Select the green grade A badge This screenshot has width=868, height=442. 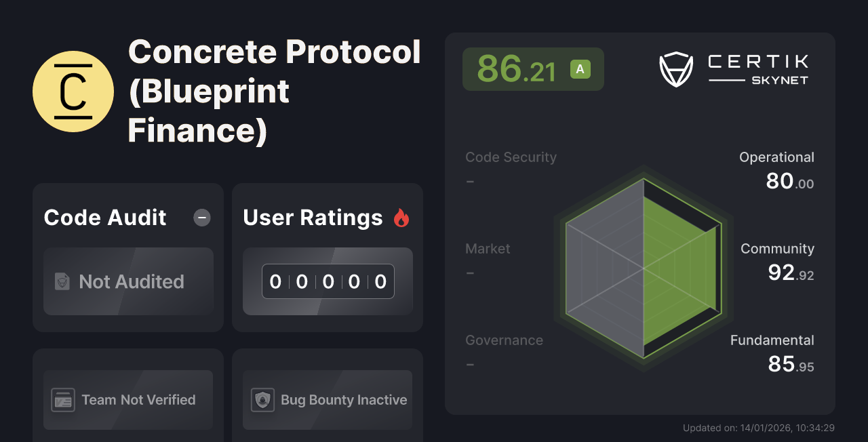579,68
